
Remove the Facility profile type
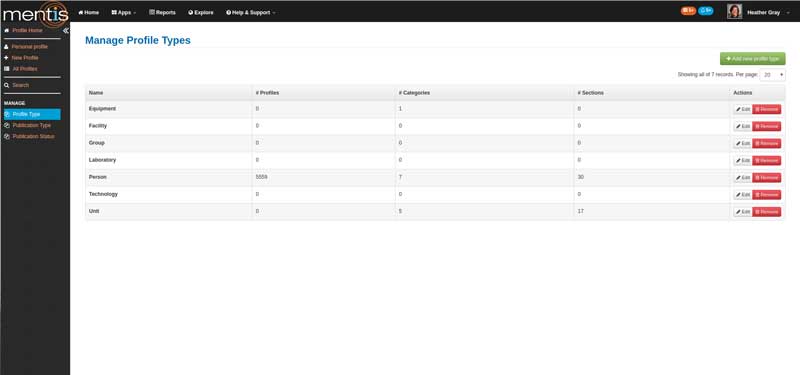(x=766, y=127)
